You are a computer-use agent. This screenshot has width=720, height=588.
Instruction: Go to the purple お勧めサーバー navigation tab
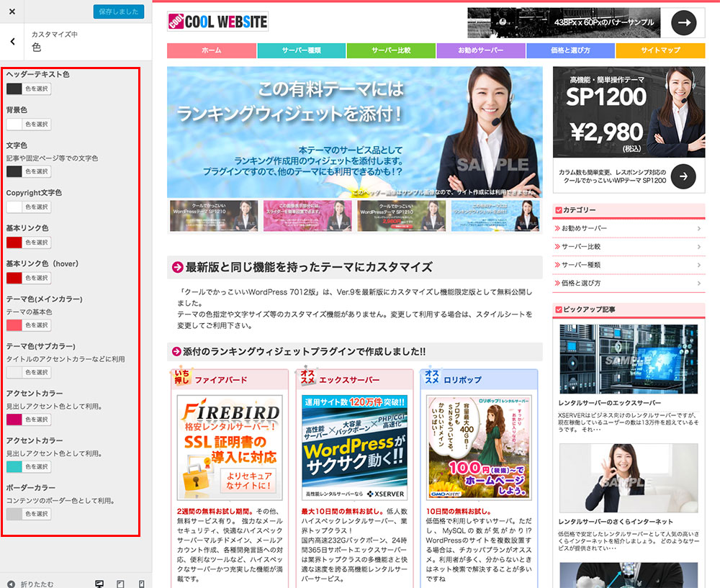[481, 50]
